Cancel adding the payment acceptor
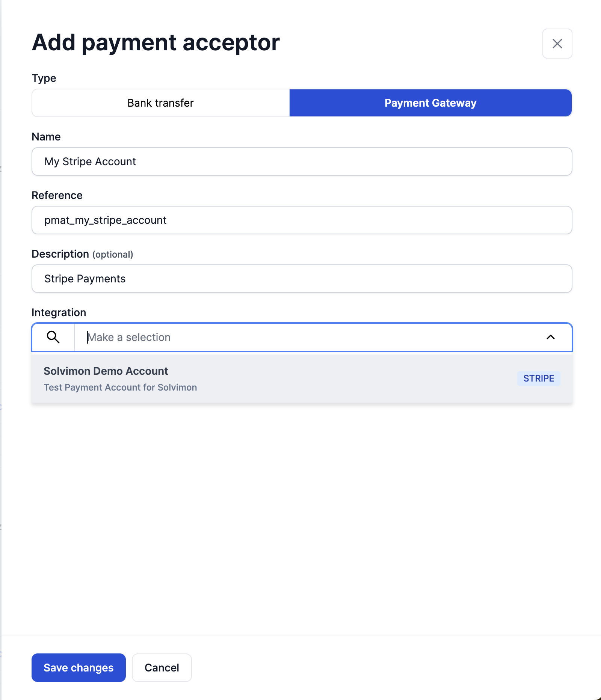Image resolution: width=601 pixels, height=700 pixels. 162,668
